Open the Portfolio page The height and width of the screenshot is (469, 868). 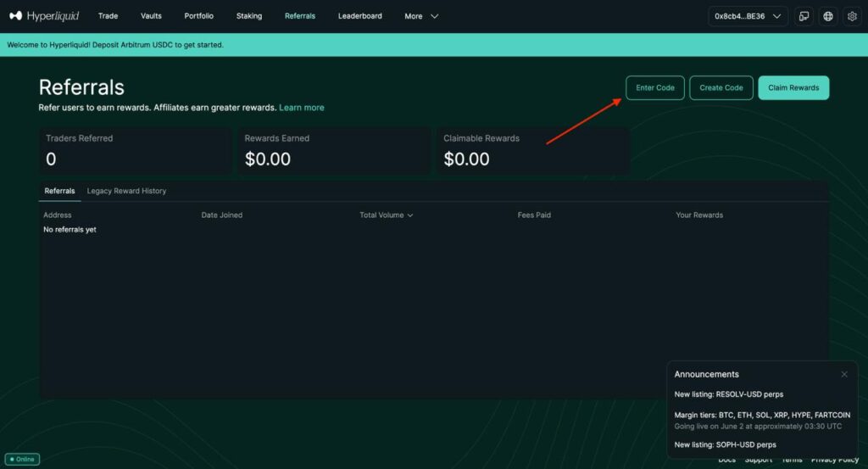(x=198, y=16)
